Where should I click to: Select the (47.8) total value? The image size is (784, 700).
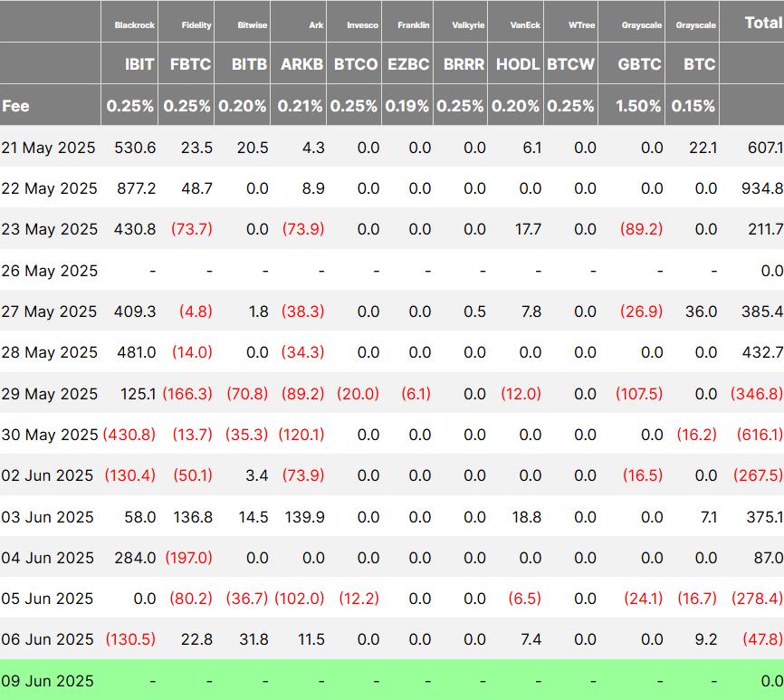pos(762,639)
